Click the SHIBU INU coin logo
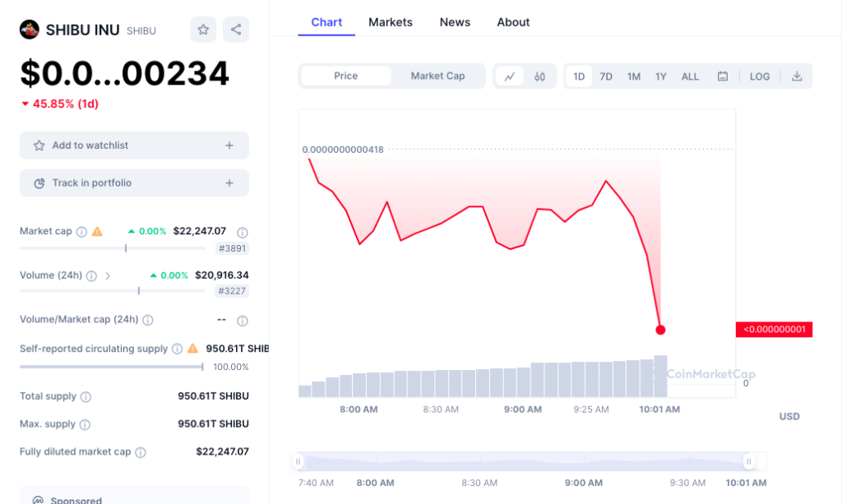Viewport: 842px width, 504px height. click(30, 29)
